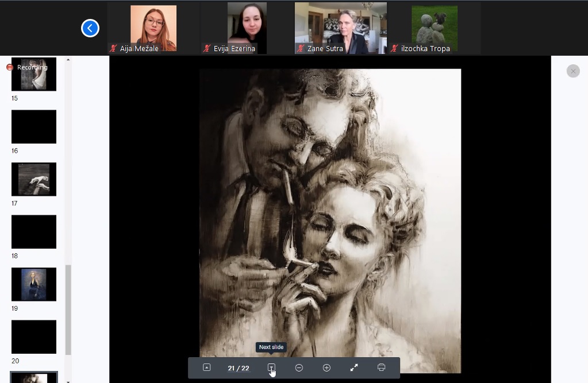
Task: Click the thumbnail panel scrollbar handle
Action: (68, 310)
